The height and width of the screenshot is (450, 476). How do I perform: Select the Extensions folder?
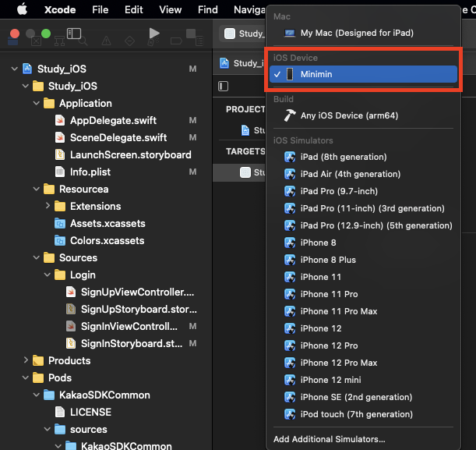click(95, 207)
